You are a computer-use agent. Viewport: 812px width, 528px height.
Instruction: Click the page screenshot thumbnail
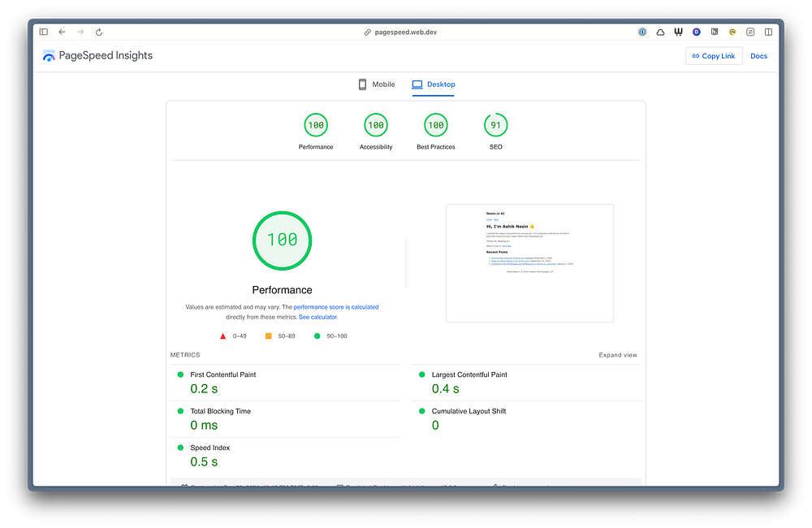click(529, 263)
